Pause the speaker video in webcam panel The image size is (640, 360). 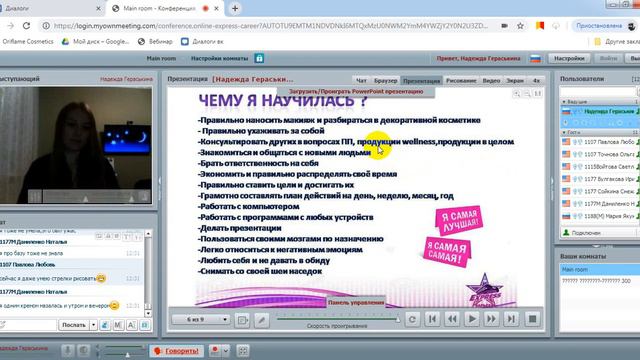(x=35, y=196)
